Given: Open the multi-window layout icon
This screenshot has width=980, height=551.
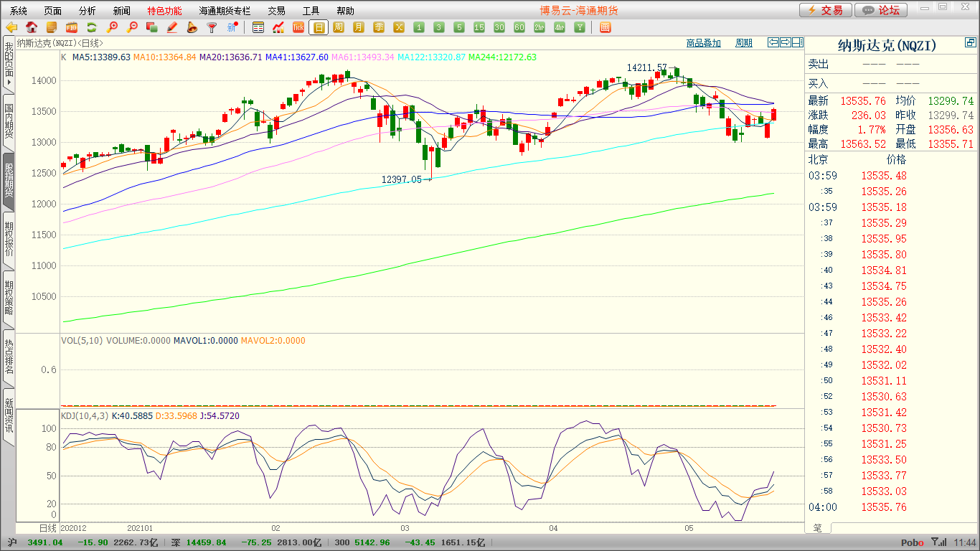Looking at the screenshot, I should pyautogui.click(x=605, y=27).
